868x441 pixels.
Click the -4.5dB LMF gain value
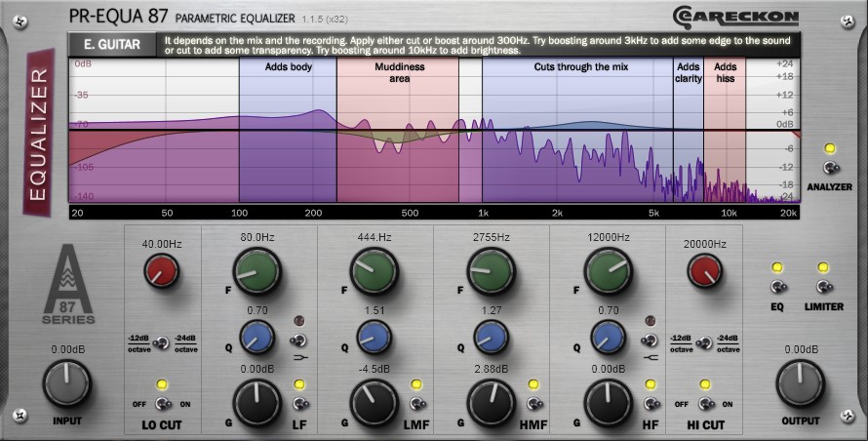tap(375, 369)
